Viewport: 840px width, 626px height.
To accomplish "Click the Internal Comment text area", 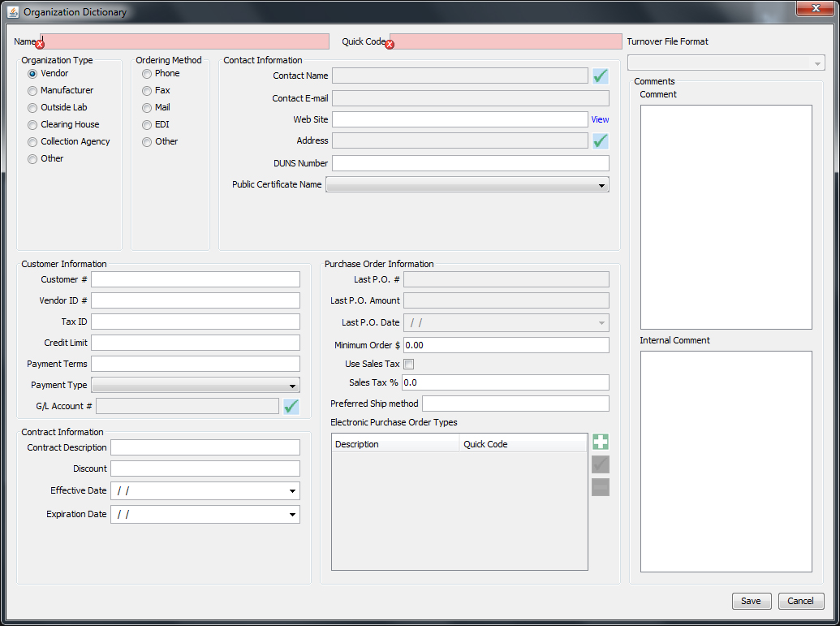I will click(x=726, y=461).
